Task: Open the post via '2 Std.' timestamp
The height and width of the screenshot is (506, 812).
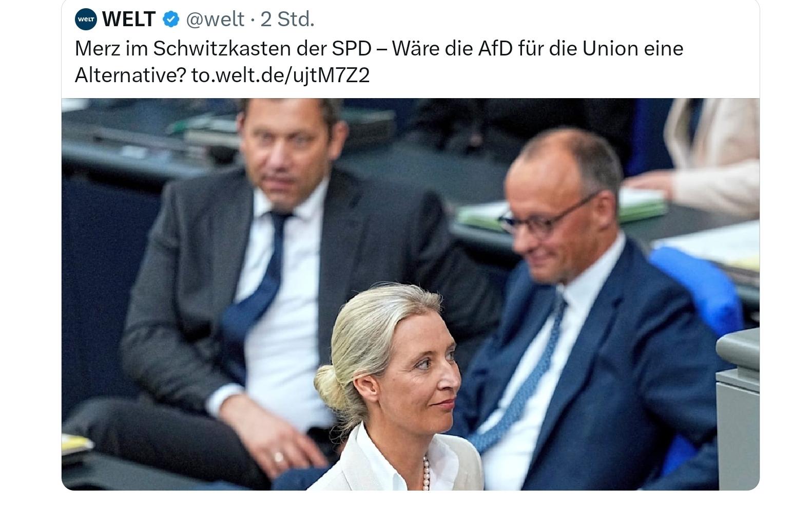Action: pyautogui.click(x=287, y=20)
